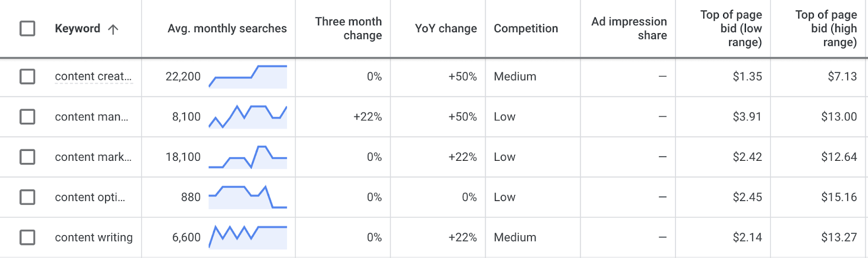Open the content creat... keyword link
Viewport: 868px width, 258px height.
(93, 77)
